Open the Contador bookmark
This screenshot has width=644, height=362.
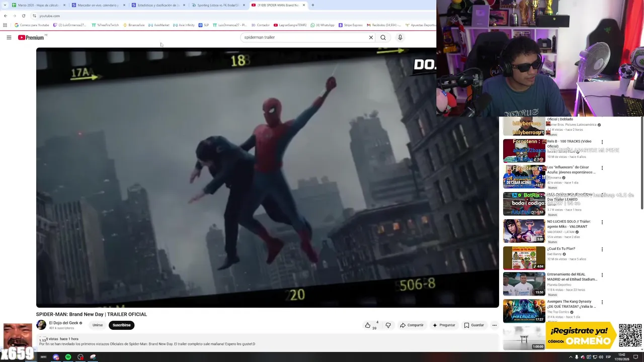click(x=260, y=25)
